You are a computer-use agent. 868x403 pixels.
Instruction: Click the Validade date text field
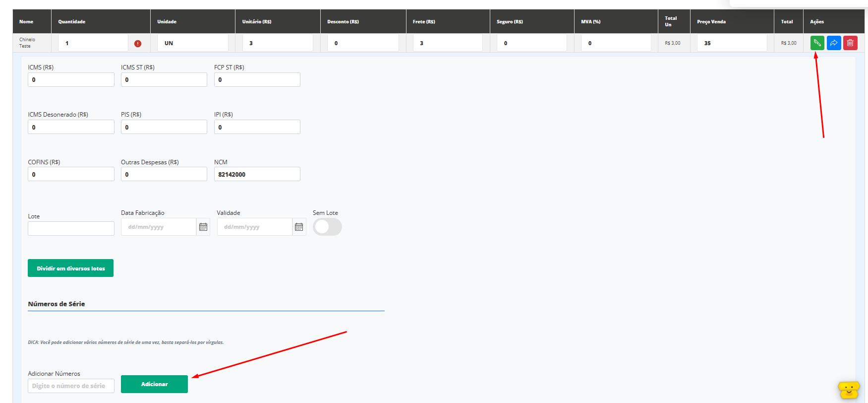coord(255,227)
